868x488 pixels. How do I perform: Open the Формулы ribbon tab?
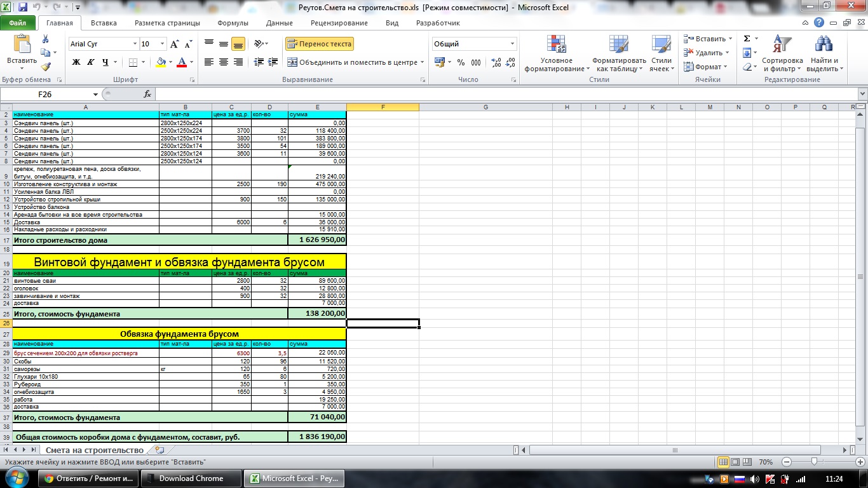tap(233, 23)
